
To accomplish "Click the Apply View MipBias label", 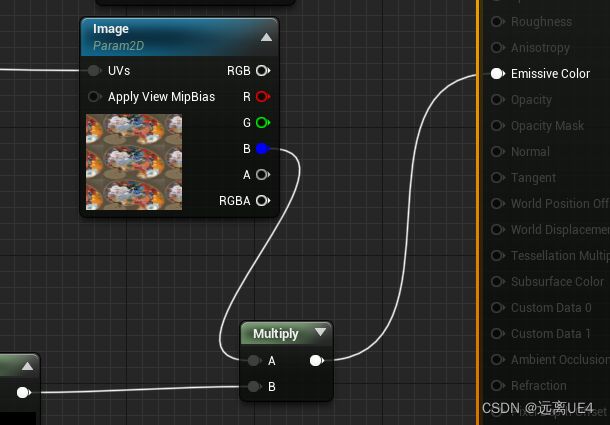I will click(161, 97).
